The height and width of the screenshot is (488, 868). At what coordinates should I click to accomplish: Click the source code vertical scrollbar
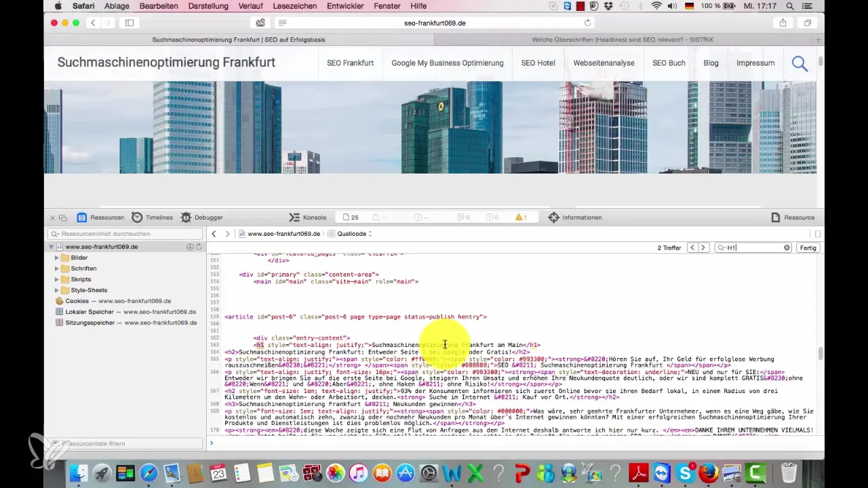[x=821, y=353]
